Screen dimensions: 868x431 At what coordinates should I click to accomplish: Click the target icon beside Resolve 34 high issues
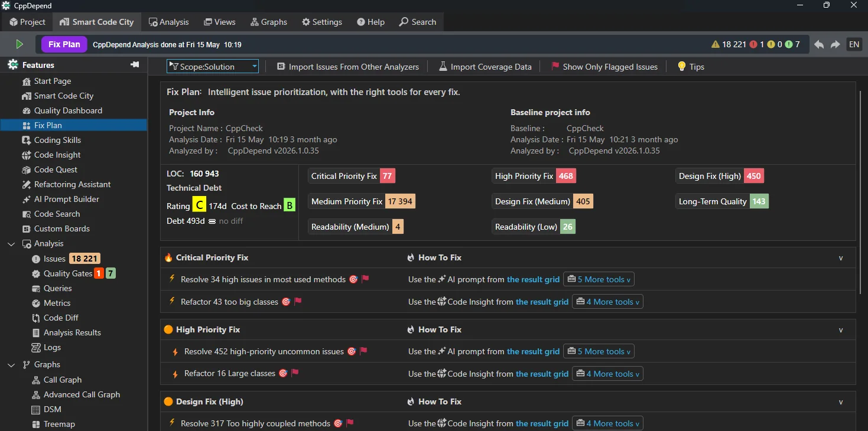pos(353,279)
